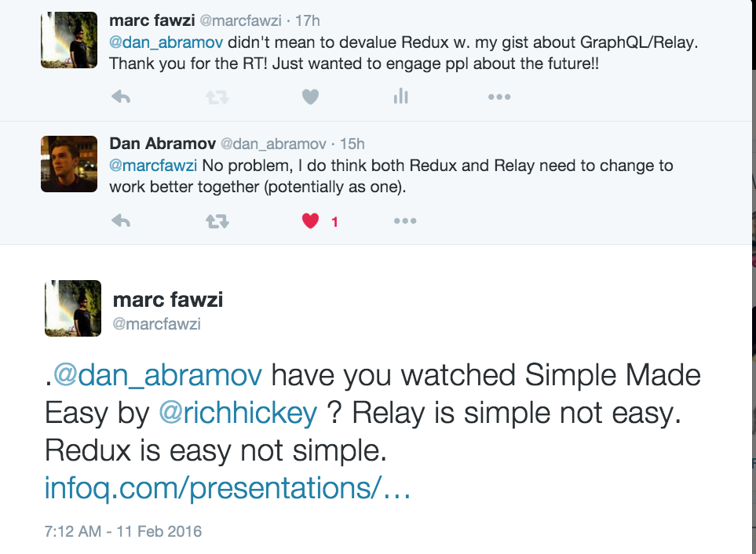Screen dimensions: 756x554
Task: Reply to marc fawzi's first tweet
Action: pyautogui.click(x=121, y=97)
